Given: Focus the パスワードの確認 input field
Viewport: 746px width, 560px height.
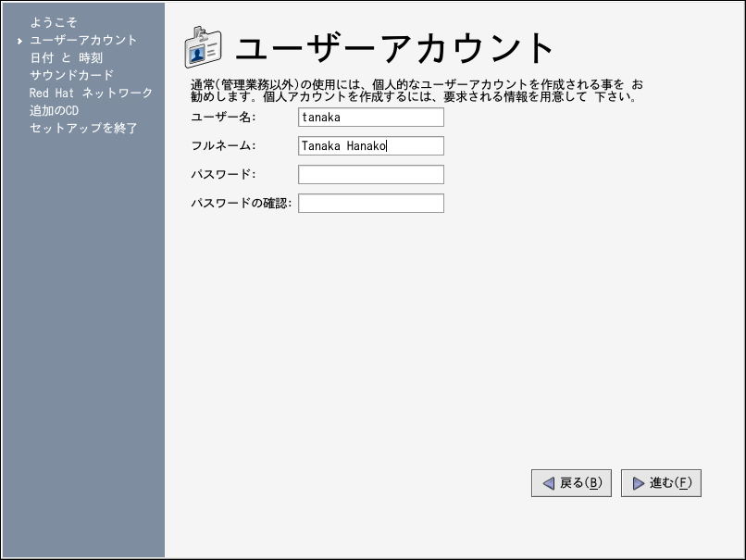Looking at the screenshot, I should coord(370,204).
